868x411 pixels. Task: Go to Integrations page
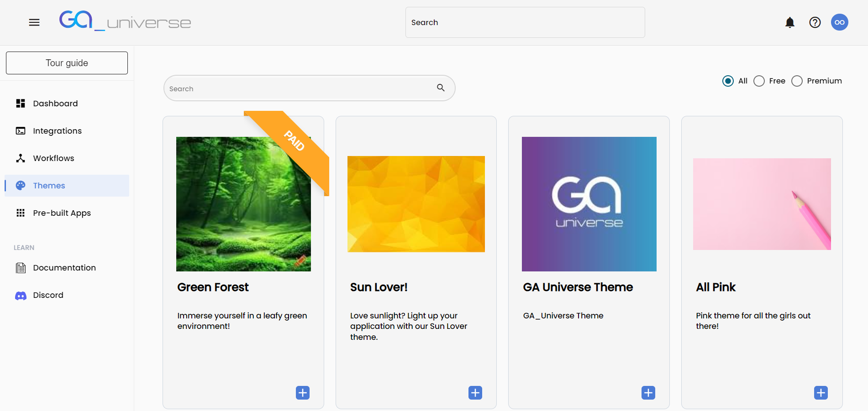67,131
